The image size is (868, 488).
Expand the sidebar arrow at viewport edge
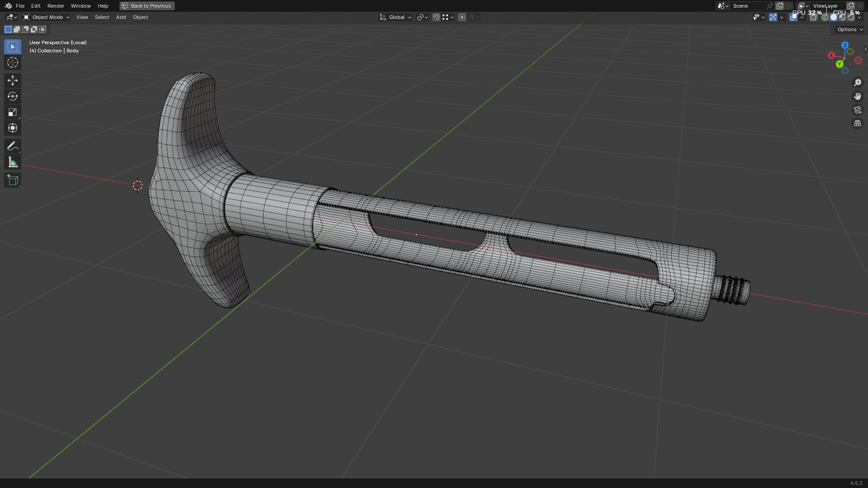pyautogui.click(x=865, y=49)
